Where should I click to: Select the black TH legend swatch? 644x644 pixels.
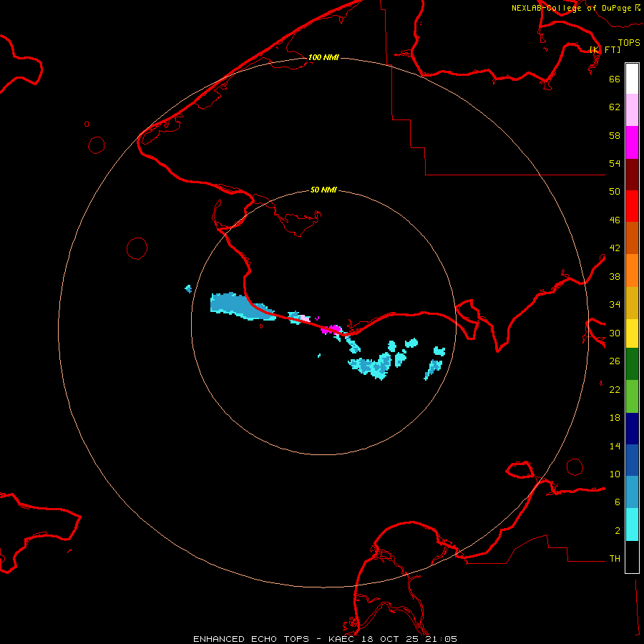click(x=632, y=557)
